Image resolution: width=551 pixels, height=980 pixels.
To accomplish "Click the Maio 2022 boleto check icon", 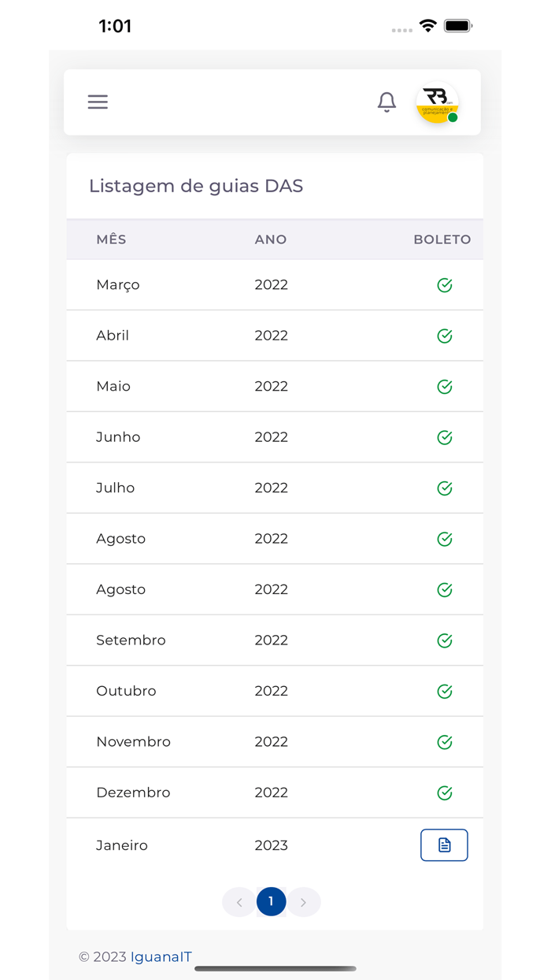I will [445, 387].
